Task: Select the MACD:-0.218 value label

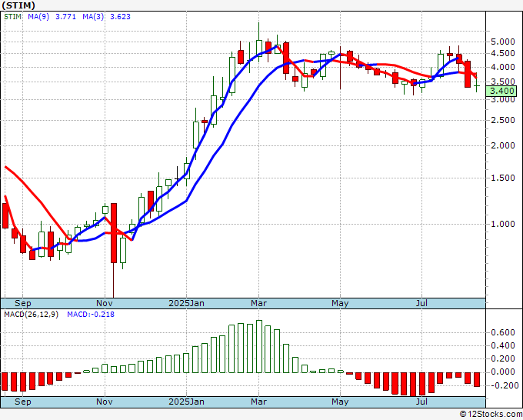Action: [x=91, y=315]
